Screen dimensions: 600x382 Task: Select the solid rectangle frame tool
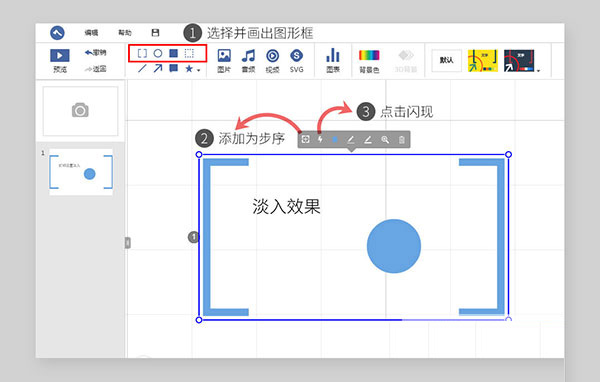tap(174, 53)
